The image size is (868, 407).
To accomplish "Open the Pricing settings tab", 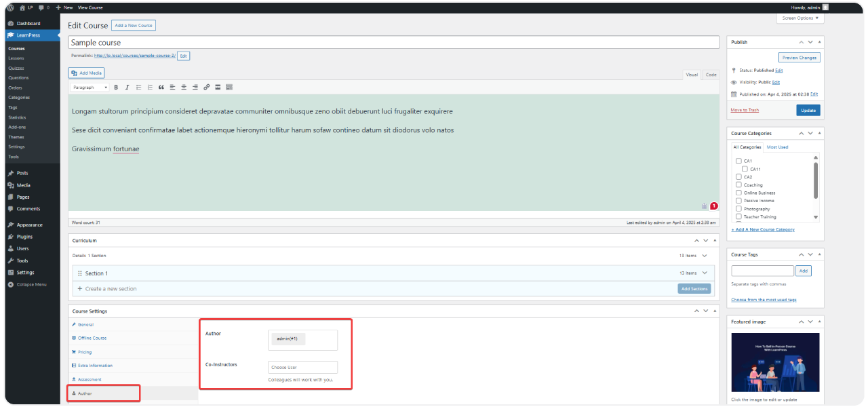I will (x=84, y=352).
